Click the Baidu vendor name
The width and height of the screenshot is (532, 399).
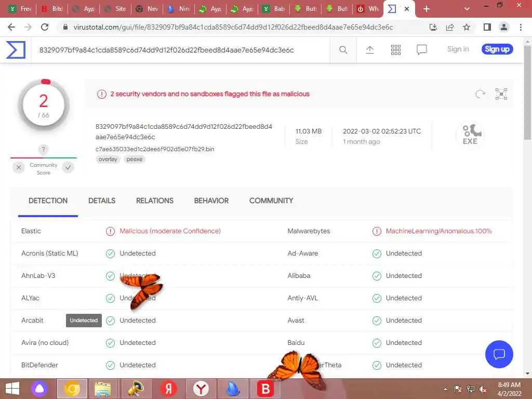pos(296,343)
